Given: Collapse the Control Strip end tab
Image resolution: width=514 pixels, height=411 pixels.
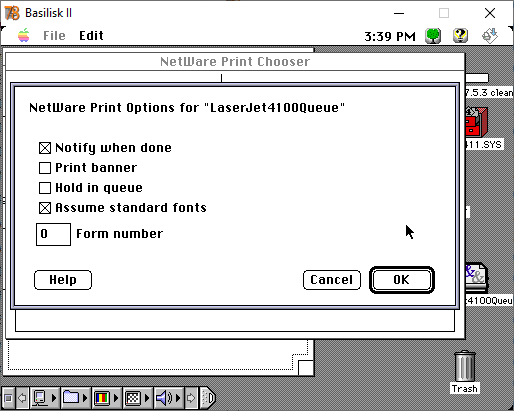Looking at the screenshot, I should coord(208,398).
